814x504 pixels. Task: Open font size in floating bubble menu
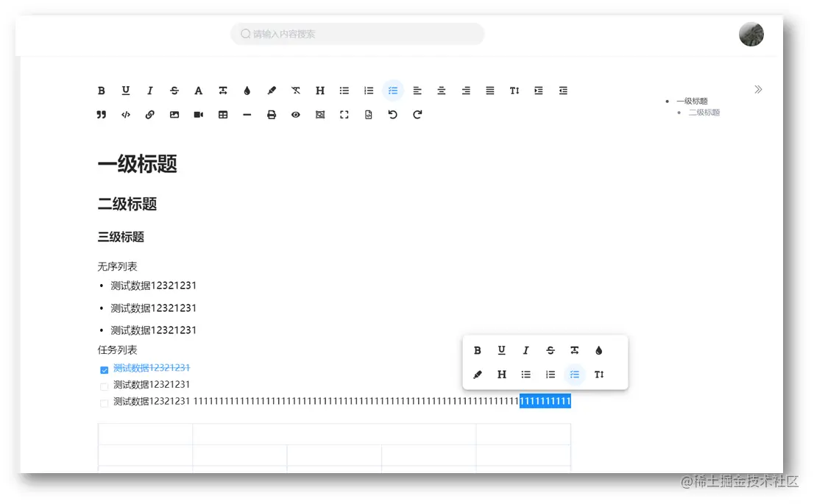[575, 350]
